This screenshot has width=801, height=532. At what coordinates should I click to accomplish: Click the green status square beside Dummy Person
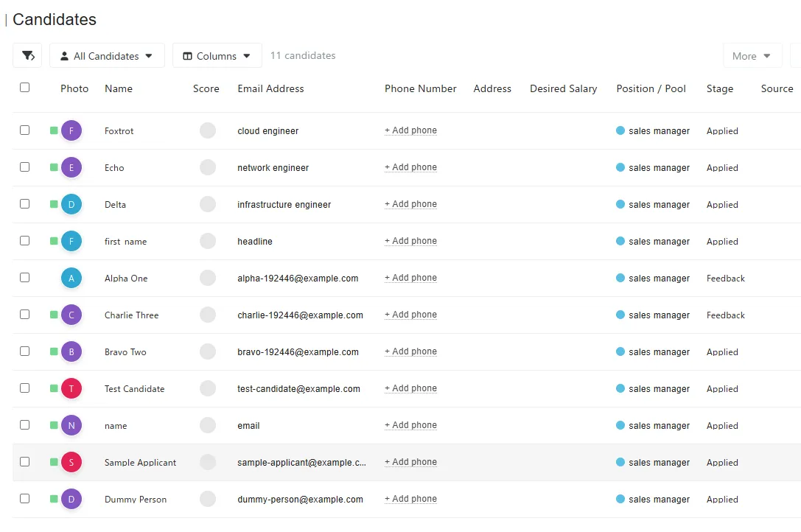coord(54,498)
